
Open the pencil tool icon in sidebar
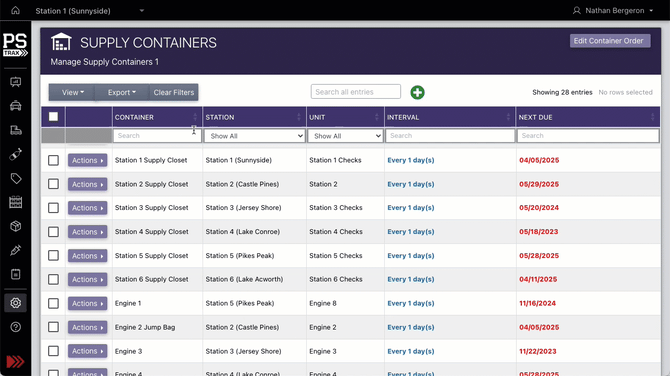tap(15, 250)
